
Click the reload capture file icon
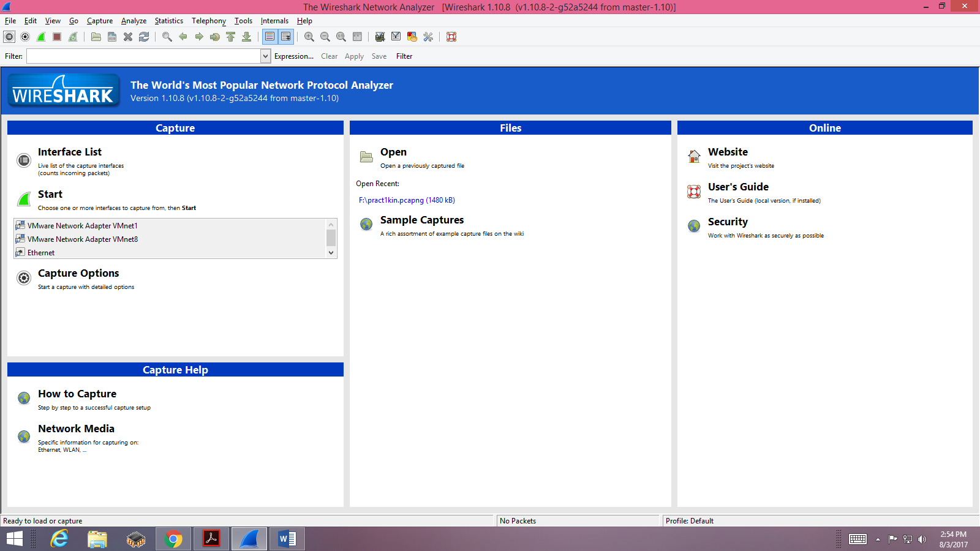tap(144, 37)
